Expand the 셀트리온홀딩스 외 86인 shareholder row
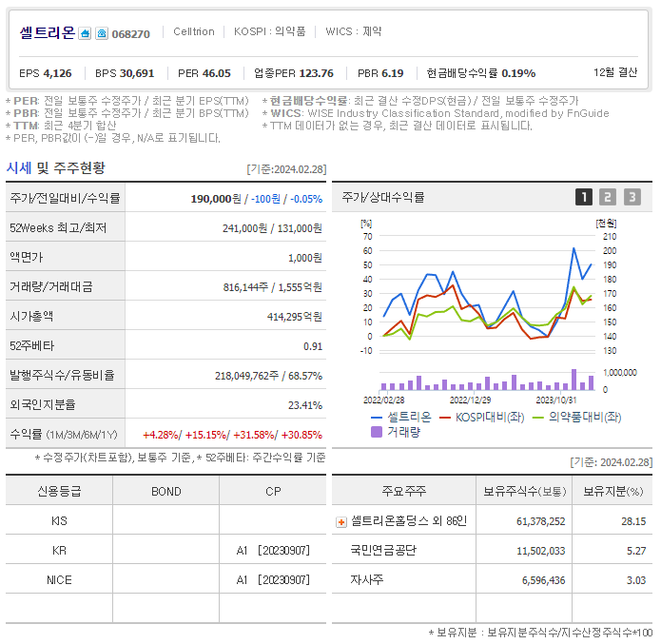Viewport: 661px width, 644px height. [341, 522]
